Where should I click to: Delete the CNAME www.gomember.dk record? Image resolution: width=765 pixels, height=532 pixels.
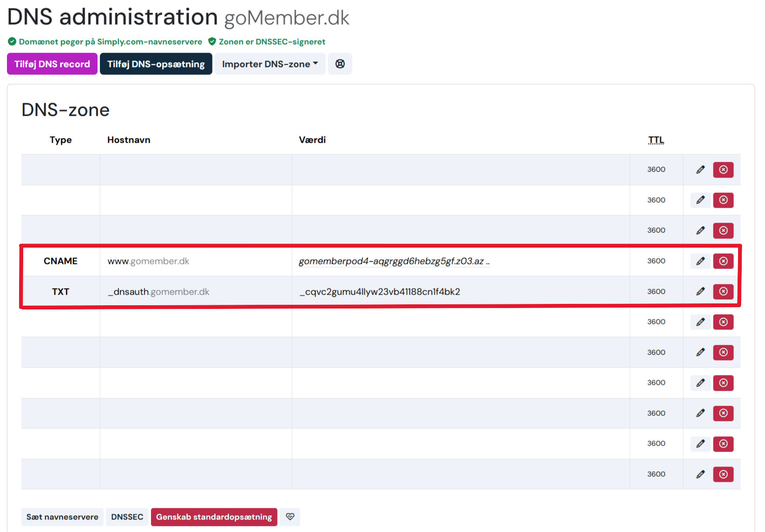pos(723,261)
